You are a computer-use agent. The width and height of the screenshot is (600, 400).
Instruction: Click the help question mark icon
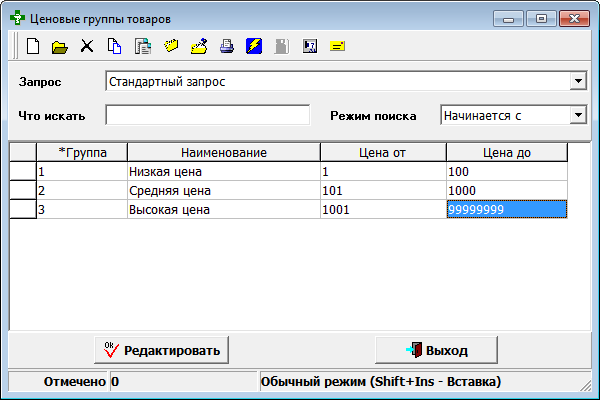(310, 46)
